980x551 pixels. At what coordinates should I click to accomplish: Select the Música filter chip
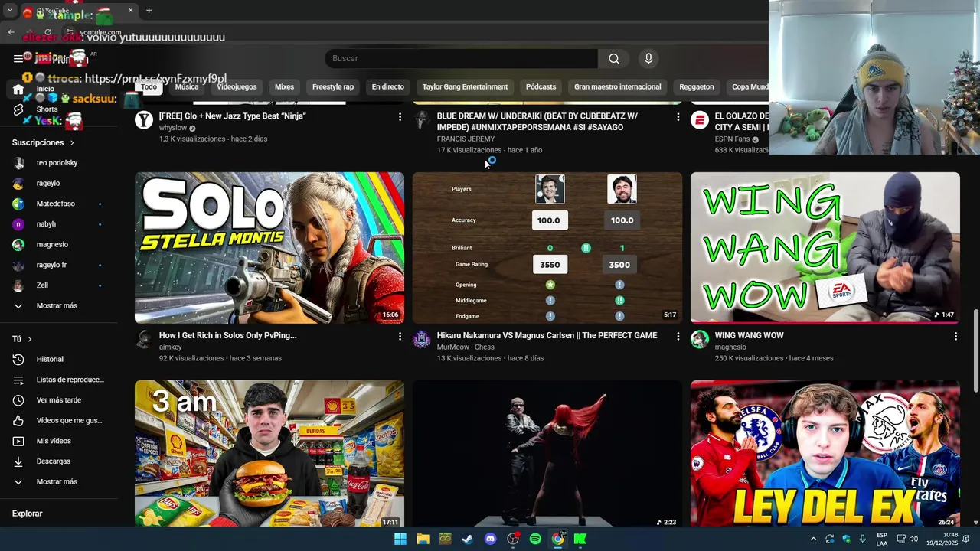[x=187, y=87]
